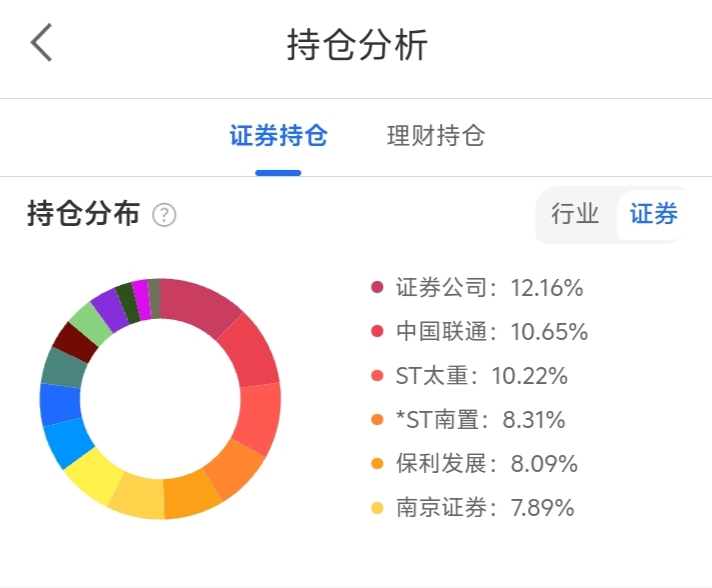
Task: Click the bright yellow donut chart segment
Action: tap(93, 473)
